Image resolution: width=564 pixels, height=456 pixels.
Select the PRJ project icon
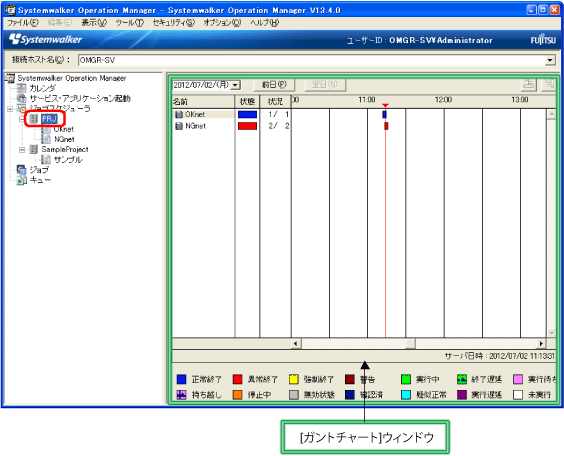click(x=33, y=119)
